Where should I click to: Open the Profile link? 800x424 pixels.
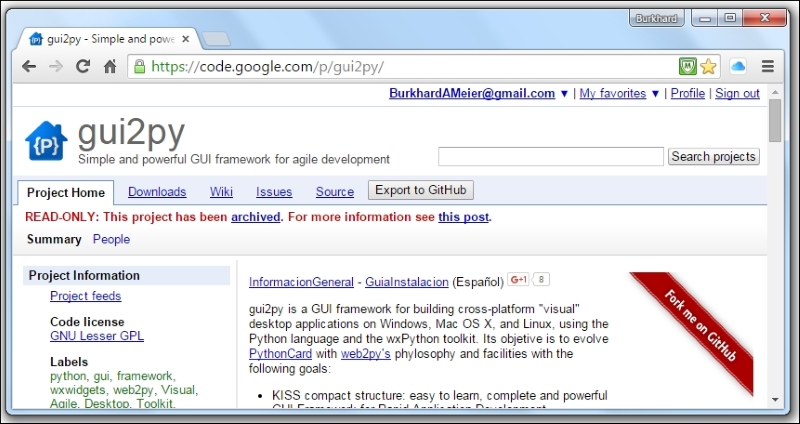pyautogui.click(x=688, y=93)
